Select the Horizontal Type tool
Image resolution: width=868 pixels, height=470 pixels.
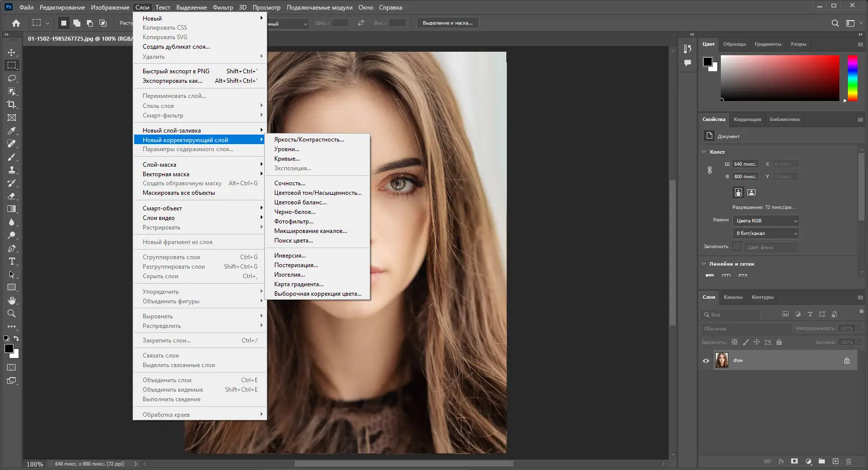click(x=12, y=261)
